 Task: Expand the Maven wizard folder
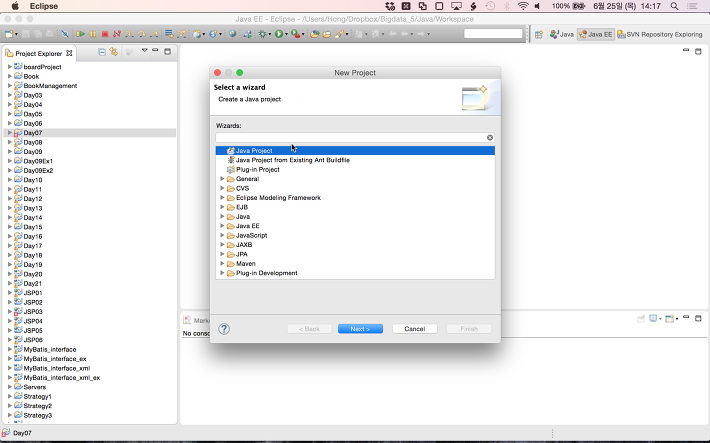click(222, 263)
